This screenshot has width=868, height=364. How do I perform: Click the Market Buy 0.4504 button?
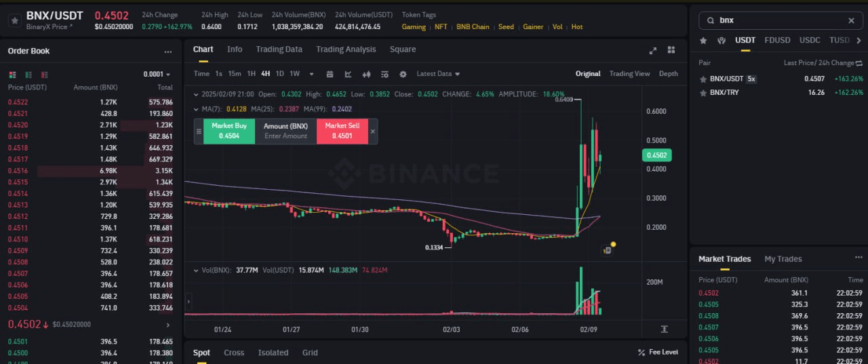(x=229, y=131)
